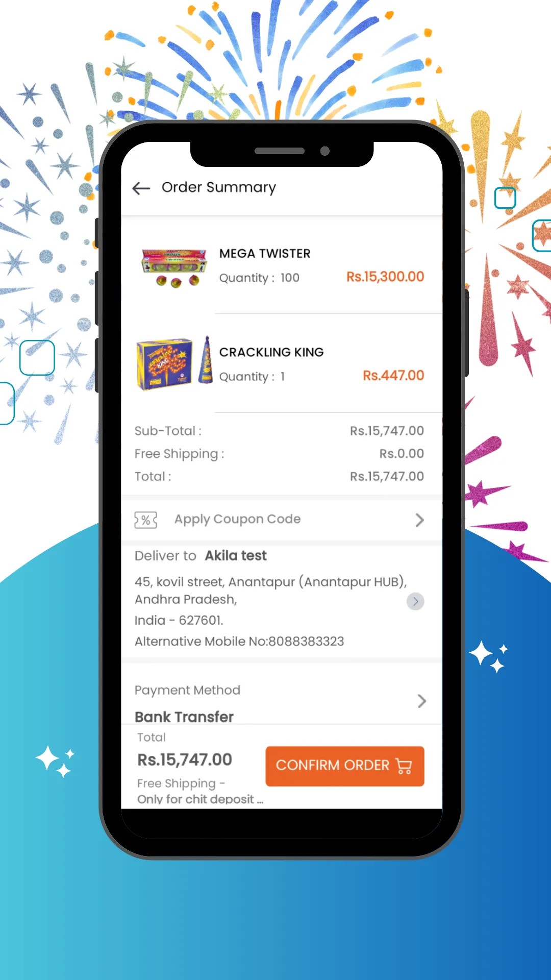
Task: Expand Apply Coupon Code chevron
Action: [419, 520]
